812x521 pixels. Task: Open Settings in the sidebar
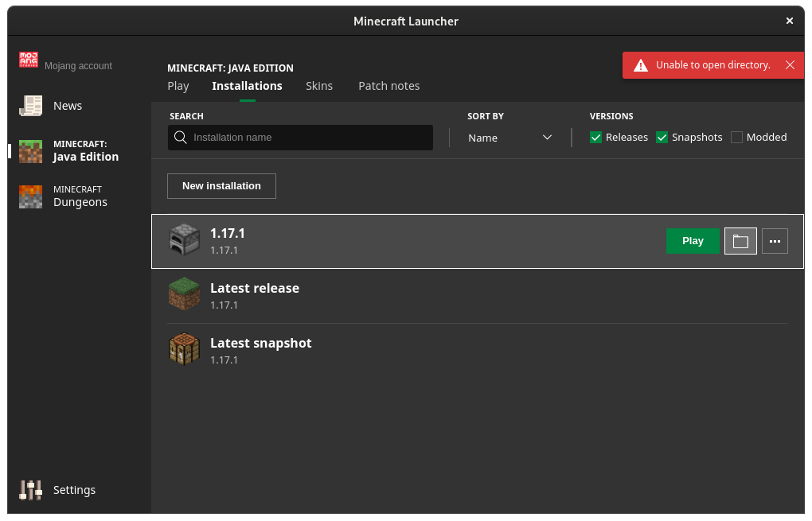75,490
